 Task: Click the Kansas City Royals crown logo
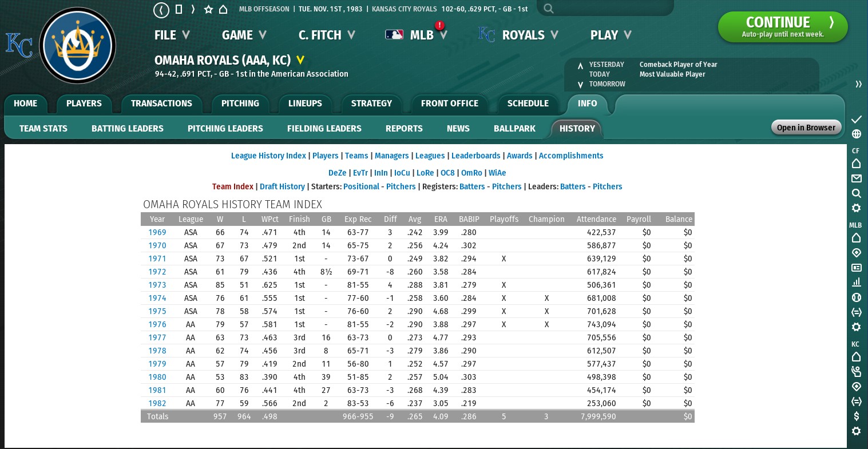[78, 45]
